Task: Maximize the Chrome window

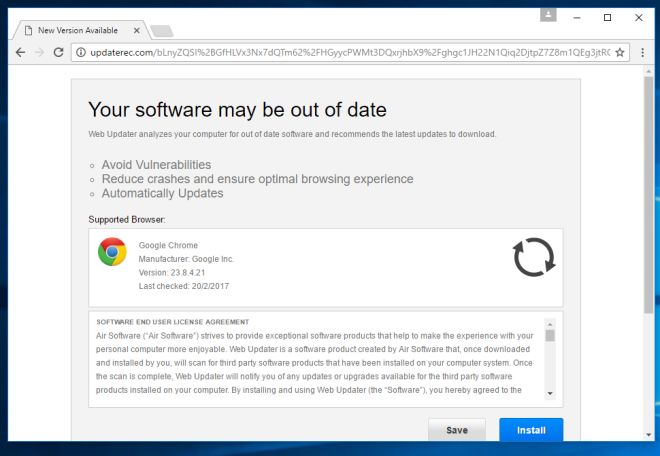Action: 607,17
